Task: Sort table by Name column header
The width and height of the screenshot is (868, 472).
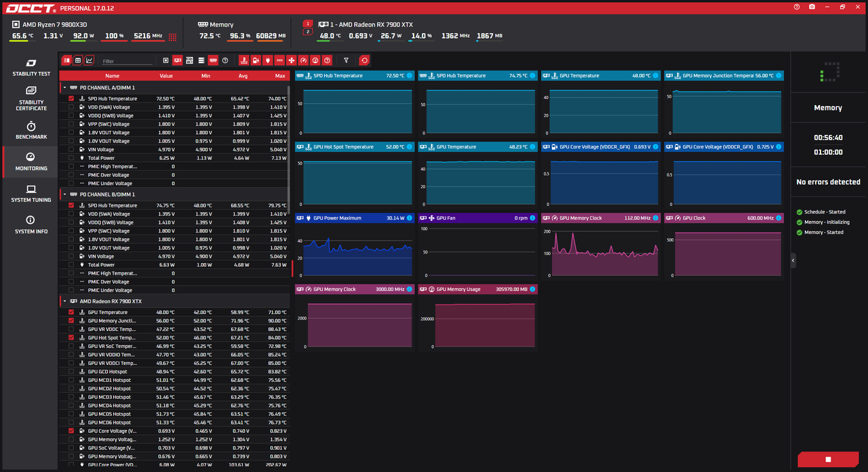Action: (x=113, y=76)
